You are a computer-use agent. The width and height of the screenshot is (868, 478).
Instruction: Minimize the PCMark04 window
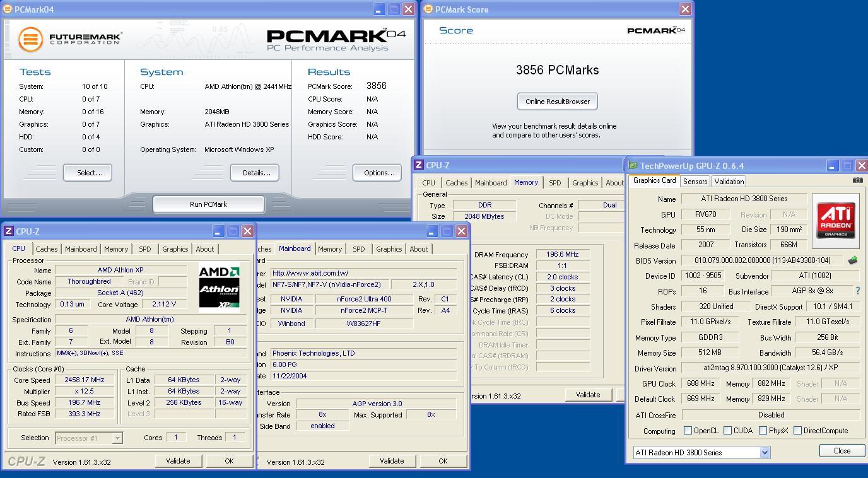tap(379, 9)
